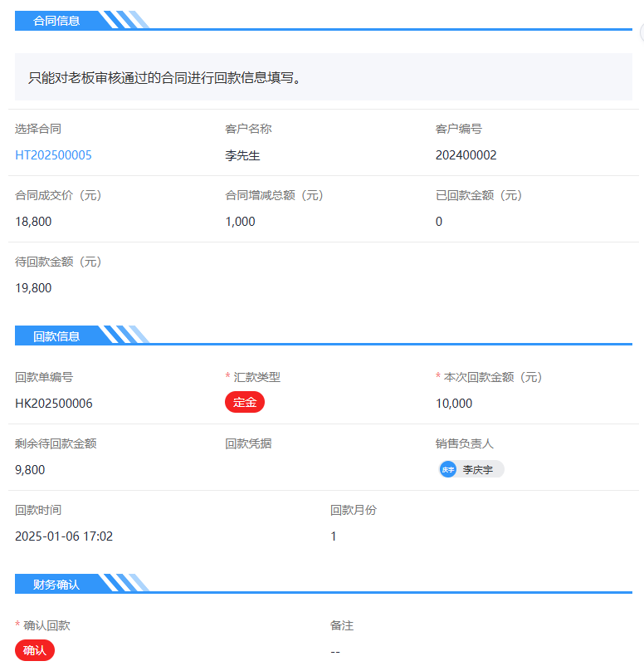Click the 本次回款金额 value 10,000
The width and height of the screenshot is (644, 671).
pyautogui.click(x=454, y=404)
